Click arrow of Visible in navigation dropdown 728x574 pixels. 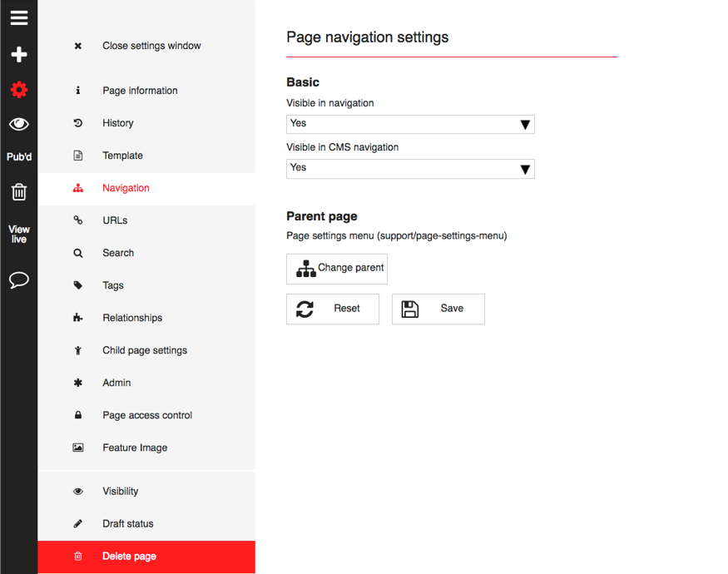[x=525, y=125]
